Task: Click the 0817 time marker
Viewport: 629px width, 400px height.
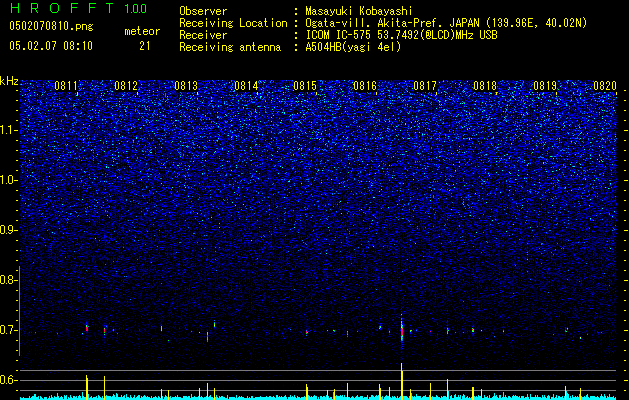Action: coord(425,86)
